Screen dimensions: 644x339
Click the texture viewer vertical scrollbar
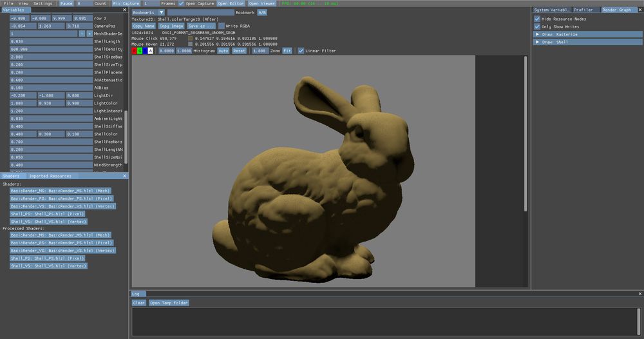point(526,133)
